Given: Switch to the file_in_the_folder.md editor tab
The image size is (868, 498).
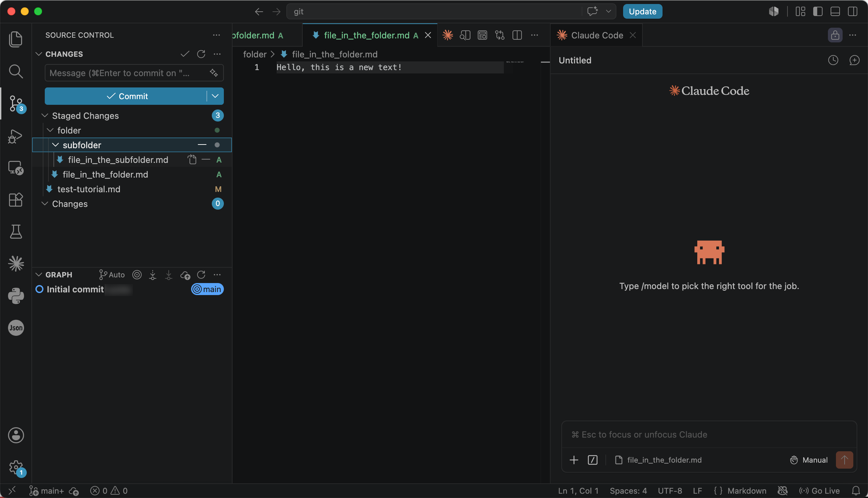Looking at the screenshot, I should (370, 35).
